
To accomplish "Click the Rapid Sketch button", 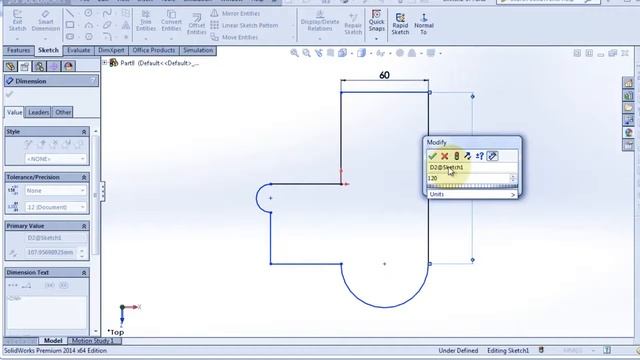I will pos(400,24).
